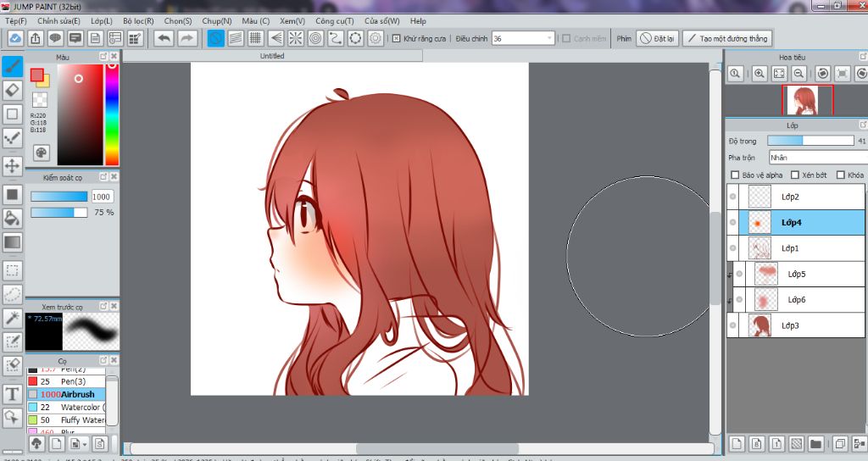Reset zoom to 100% in Navigator
Screen dimensions: 868x461
[x=735, y=74]
